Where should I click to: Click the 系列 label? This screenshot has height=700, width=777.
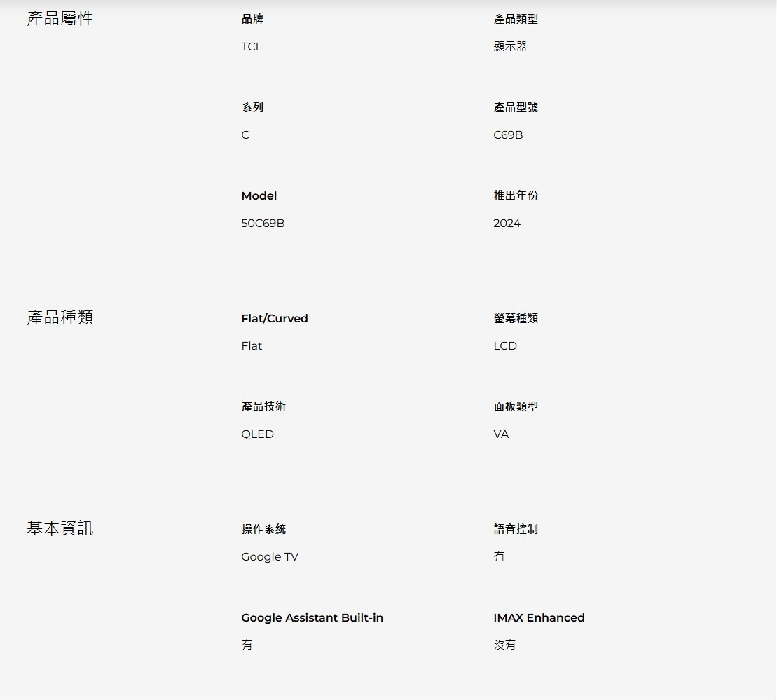click(252, 108)
